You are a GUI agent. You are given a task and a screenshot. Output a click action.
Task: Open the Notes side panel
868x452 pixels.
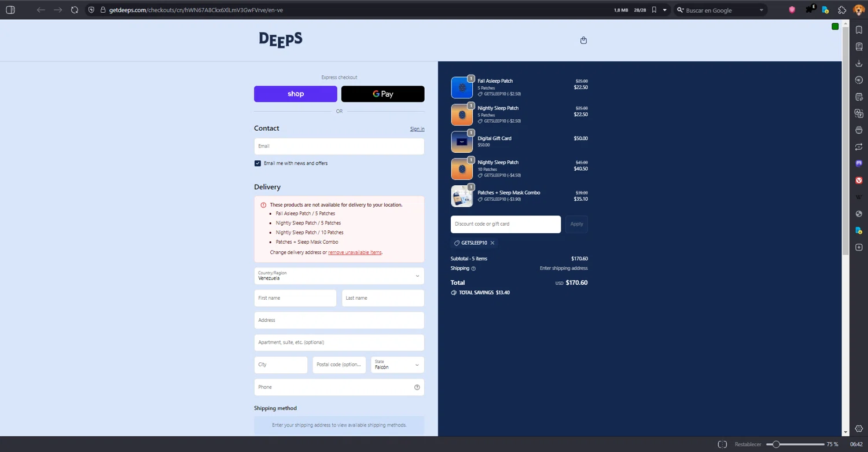click(x=859, y=97)
